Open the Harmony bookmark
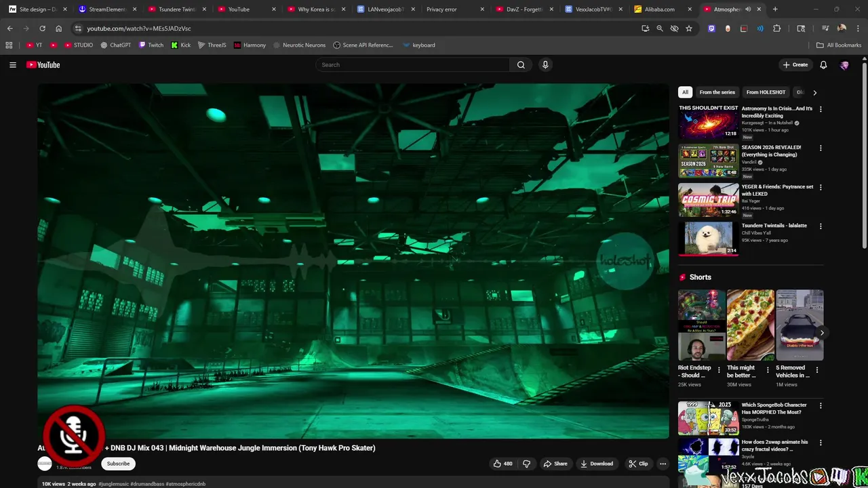The image size is (868, 488). pyautogui.click(x=250, y=45)
